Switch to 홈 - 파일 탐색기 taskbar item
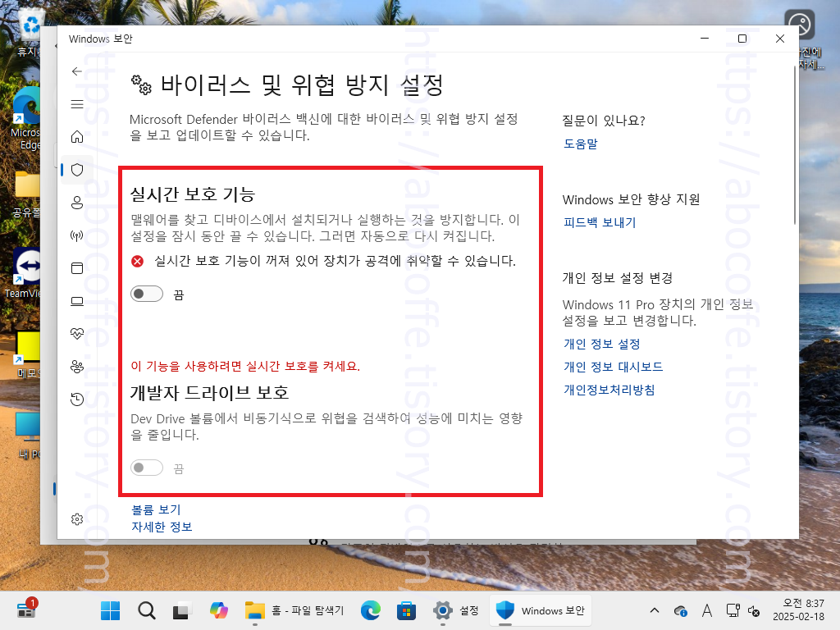840x630 pixels. pos(294,610)
